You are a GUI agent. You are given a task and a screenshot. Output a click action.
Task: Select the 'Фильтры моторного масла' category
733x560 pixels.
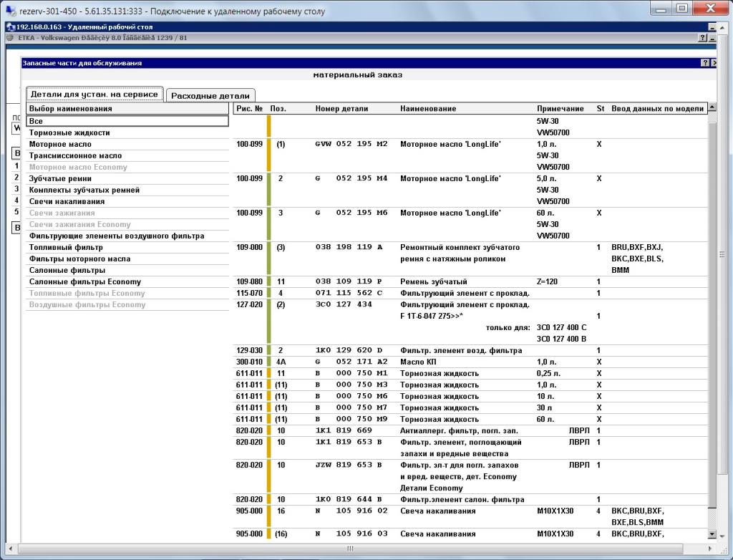click(x=127, y=259)
